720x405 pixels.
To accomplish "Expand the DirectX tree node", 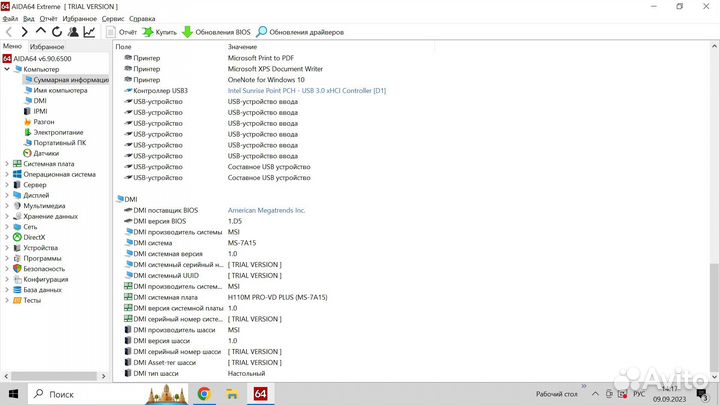I will click(x=7, y=237).
